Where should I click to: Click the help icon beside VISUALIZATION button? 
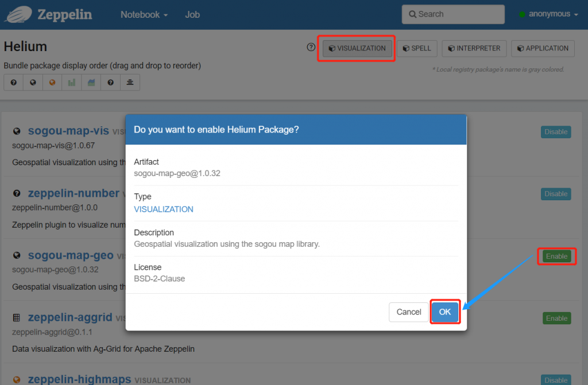(311, 48)
